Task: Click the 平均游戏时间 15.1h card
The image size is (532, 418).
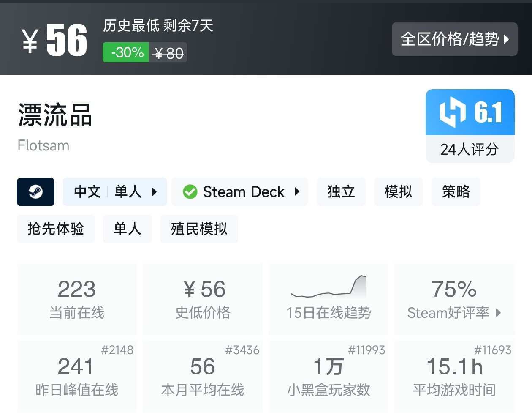Action: pyautogui.click(x=454, y=376)
